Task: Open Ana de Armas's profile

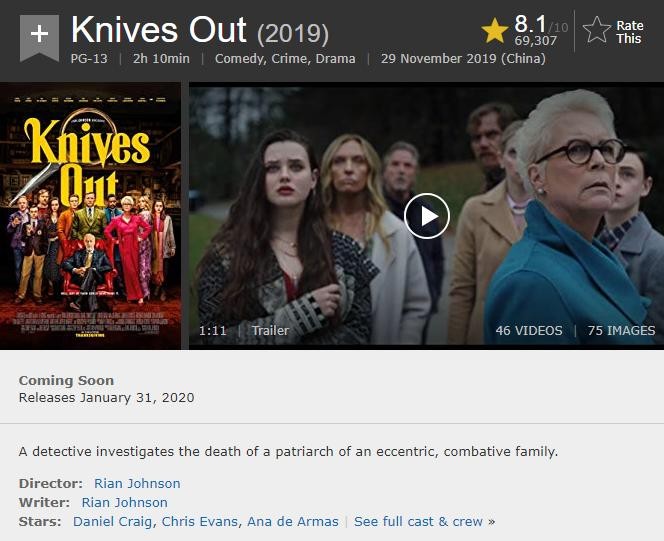Action: (x=293, y=522)
